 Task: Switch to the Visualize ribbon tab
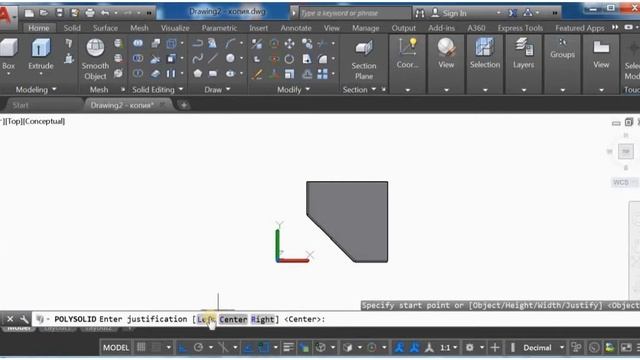click(x=175, y=28)
